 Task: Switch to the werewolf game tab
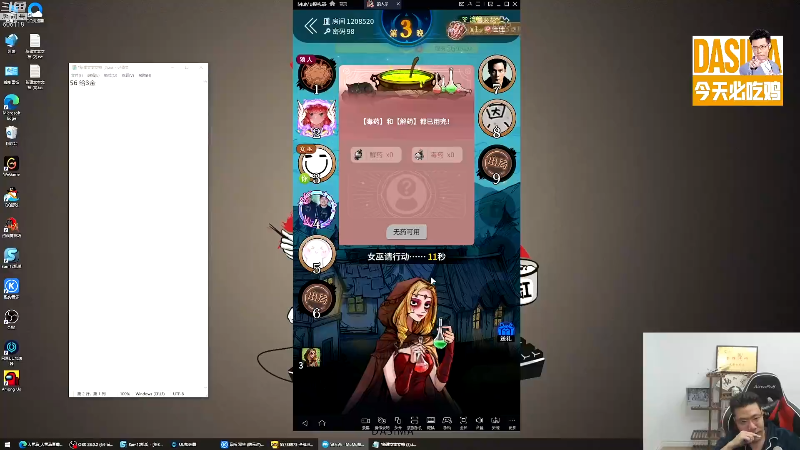381,4
